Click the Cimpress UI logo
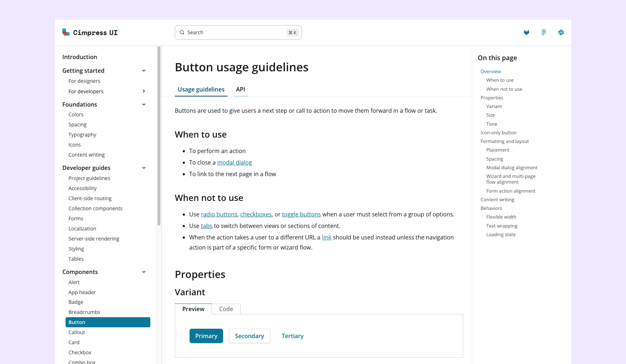This screenshot has height=364, width=626. (x=90, y=33)
